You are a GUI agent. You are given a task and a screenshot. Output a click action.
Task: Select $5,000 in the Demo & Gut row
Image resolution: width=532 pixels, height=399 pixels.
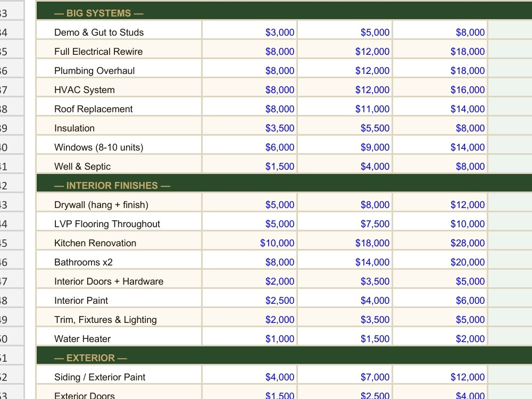(345, 30)
